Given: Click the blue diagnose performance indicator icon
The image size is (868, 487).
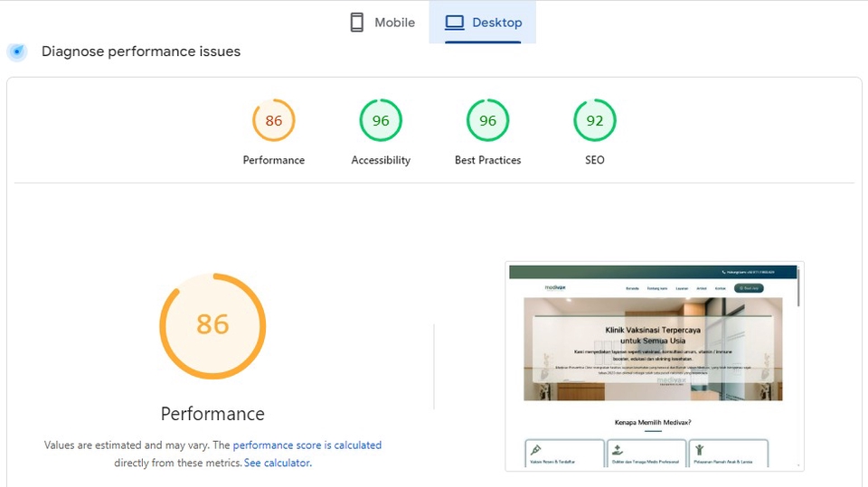Looking at the screenshot, I should [x=17, y=52].
